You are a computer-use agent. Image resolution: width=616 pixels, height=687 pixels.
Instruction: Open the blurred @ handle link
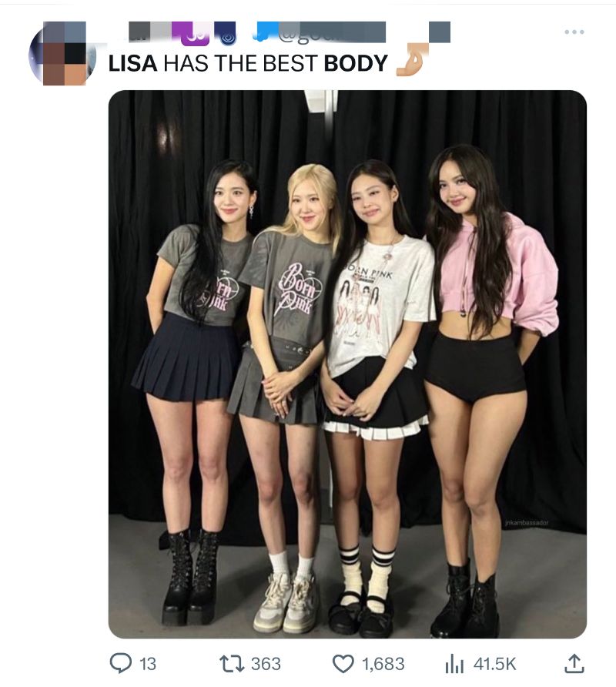click(x=332, y=33)
